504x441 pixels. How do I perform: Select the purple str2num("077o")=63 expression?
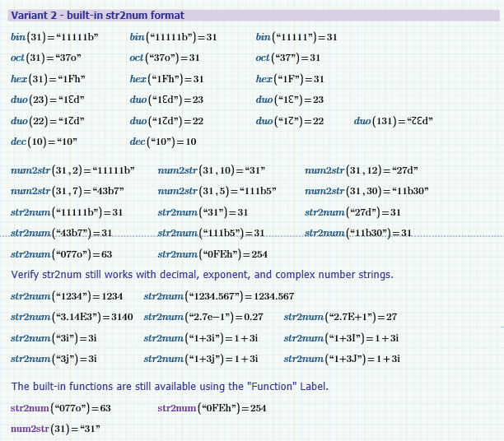(x=61, y=408)
